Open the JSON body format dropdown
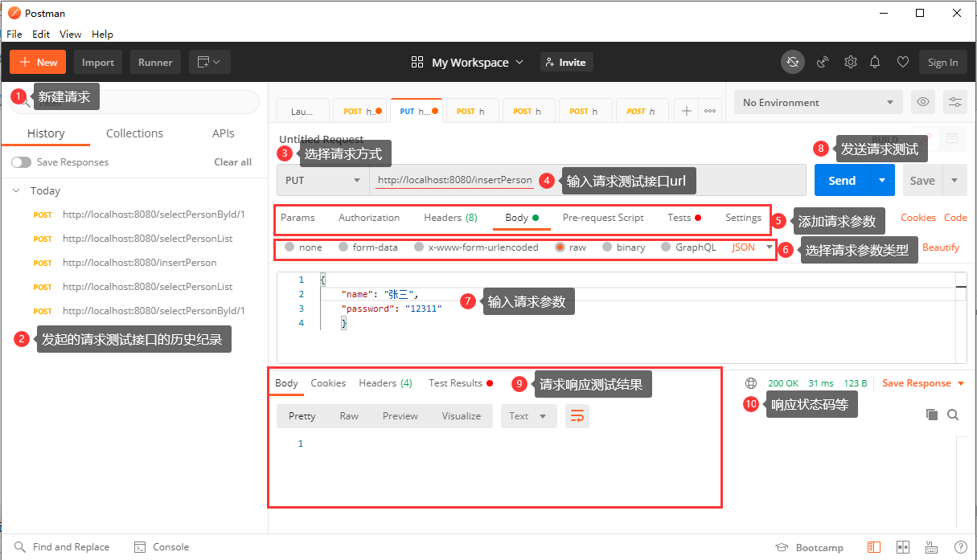The image size is (977, 560). [752, 247]
